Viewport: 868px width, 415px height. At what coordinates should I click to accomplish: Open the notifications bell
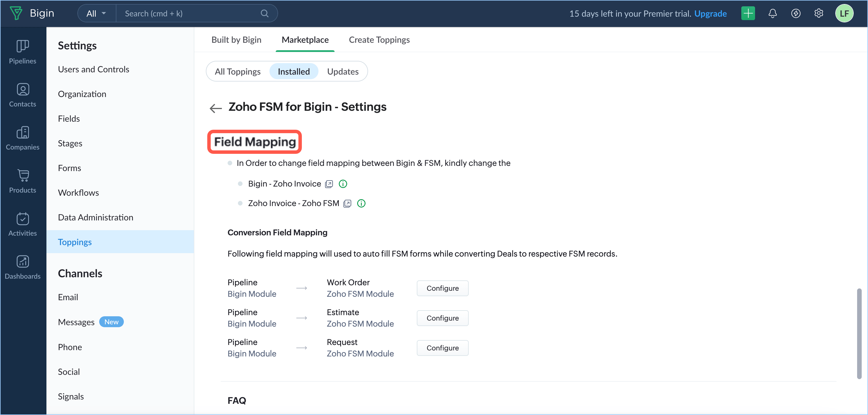(772, 13)
